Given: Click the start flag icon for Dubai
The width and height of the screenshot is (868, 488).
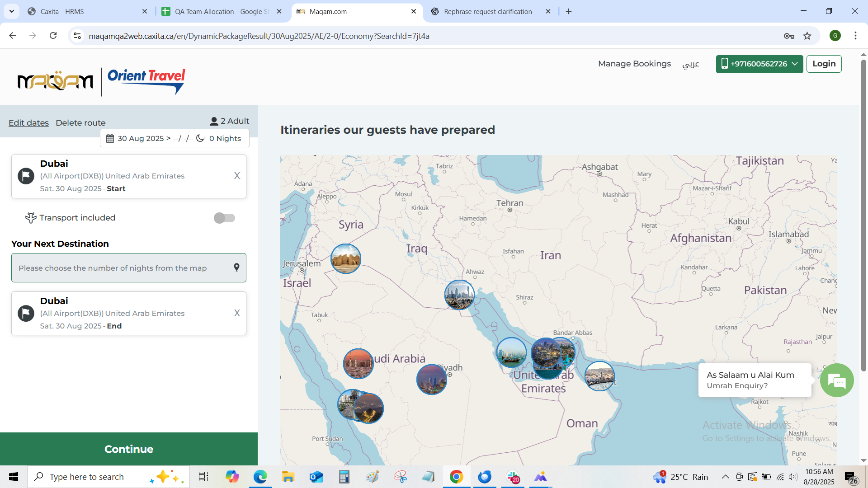Looking at the screenshot, I should click(x=26, y=176).
